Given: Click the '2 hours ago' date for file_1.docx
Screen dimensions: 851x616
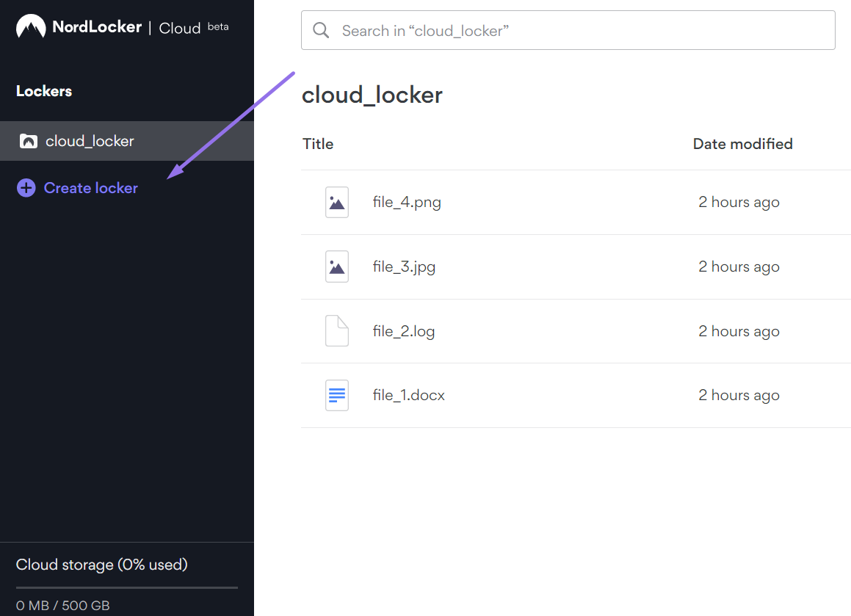Looking at the screenshot, I should coord(739,396).
